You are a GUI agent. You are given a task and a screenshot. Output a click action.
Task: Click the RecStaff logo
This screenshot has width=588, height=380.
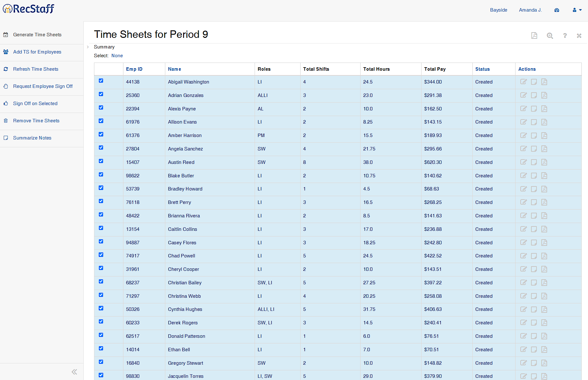[x=28, y=9]
